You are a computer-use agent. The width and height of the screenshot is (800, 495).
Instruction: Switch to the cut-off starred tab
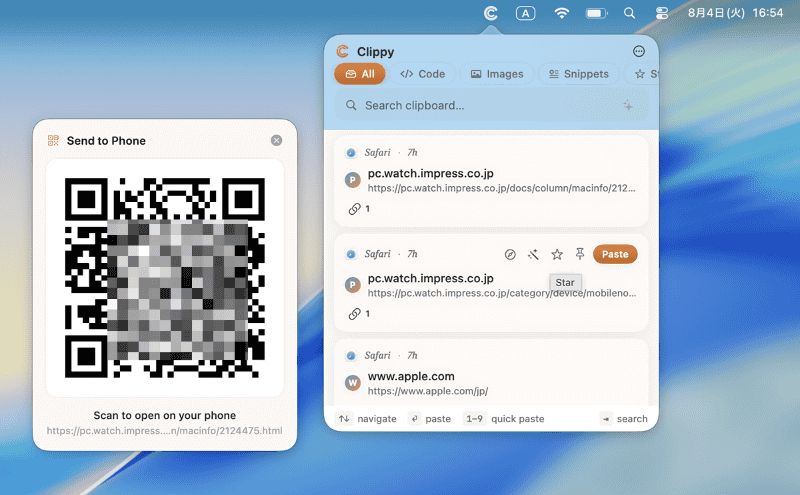pyautogui.click(x=645, y=74)
